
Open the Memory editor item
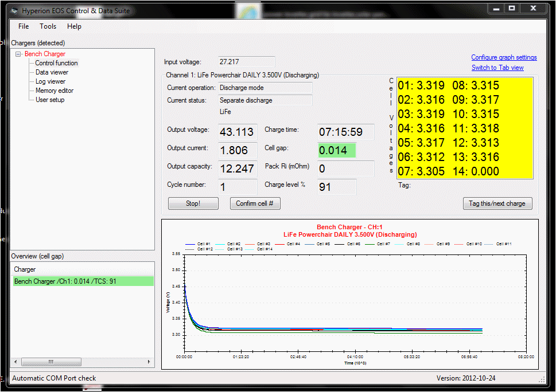pyautogui.click(x=55, y=91)
